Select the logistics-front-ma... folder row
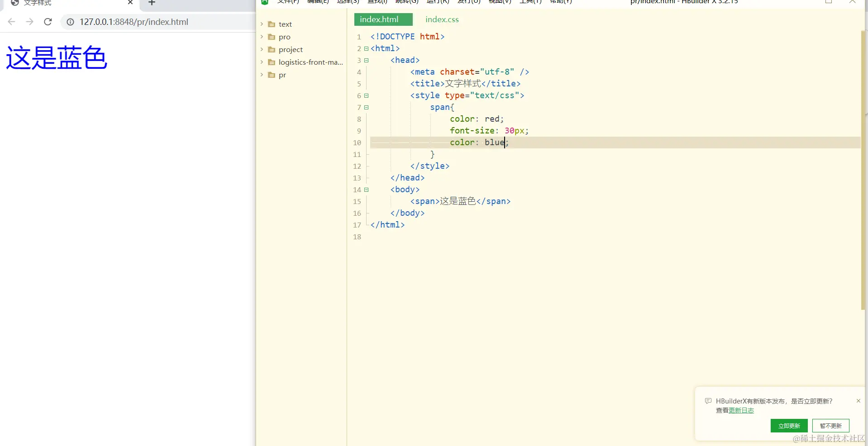868x446 pixels. [301, 62]
